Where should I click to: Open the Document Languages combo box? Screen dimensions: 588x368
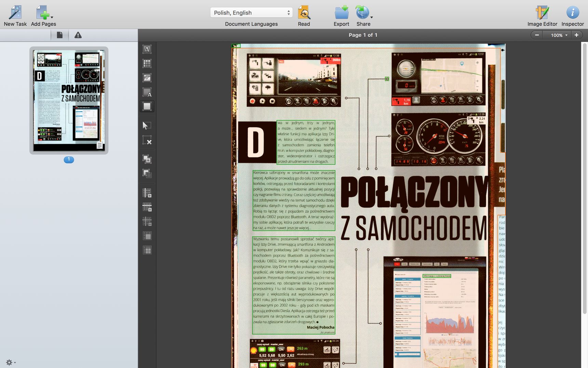click(251, 13)
